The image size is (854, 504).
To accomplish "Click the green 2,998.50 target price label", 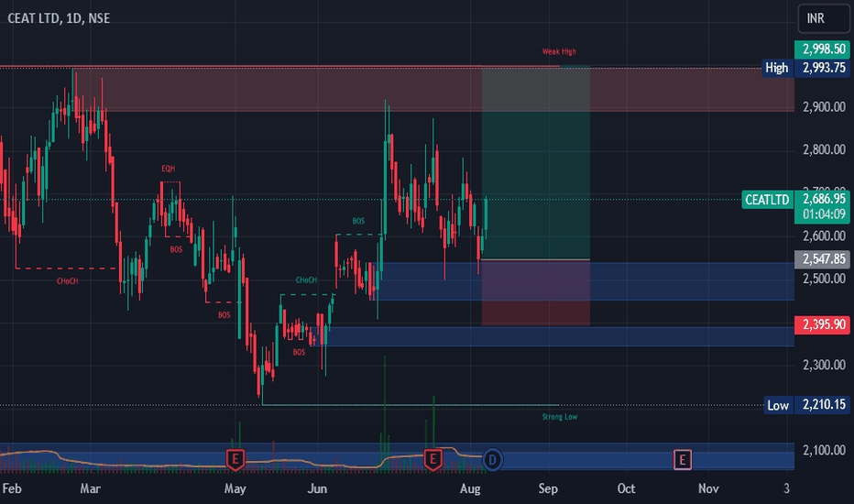I will tap(823, 49).
